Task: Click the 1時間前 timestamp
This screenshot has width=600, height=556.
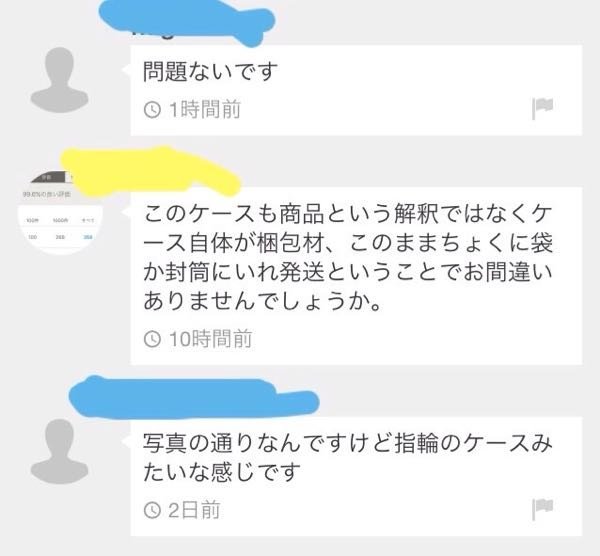Action: (205, 109)
